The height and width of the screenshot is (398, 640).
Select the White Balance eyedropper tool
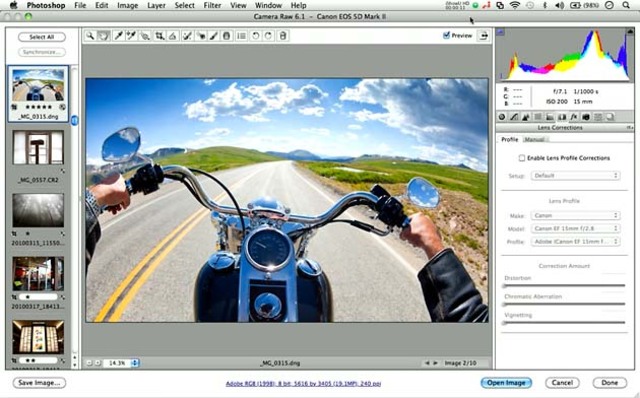tap(118, 36)
